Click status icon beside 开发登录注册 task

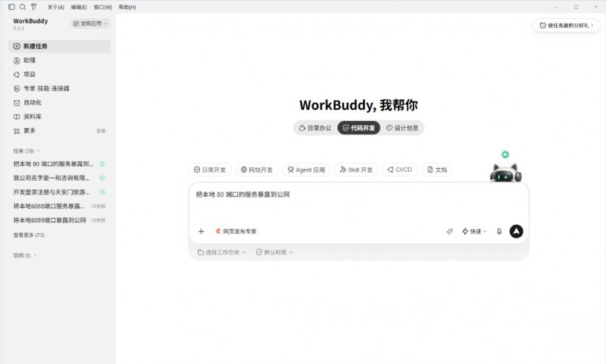click(102, 192)
